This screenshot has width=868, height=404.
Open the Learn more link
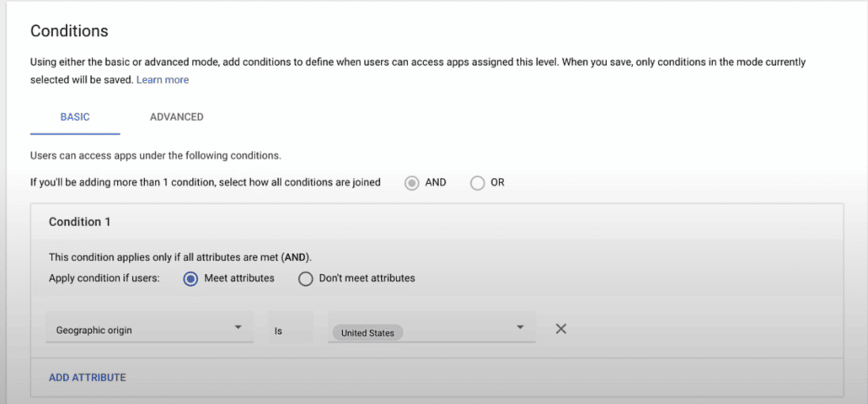(x=163, y=80)
